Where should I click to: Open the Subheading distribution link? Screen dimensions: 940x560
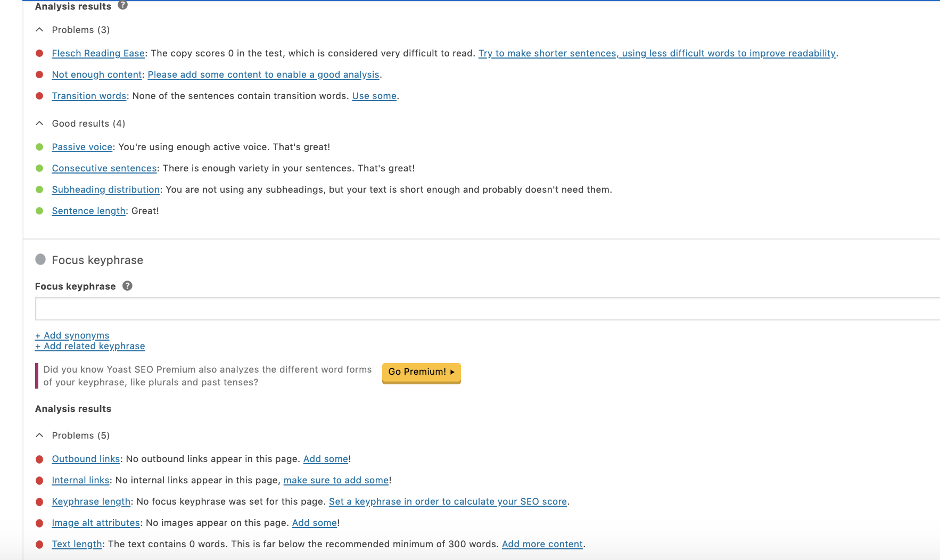click(105, 190)
